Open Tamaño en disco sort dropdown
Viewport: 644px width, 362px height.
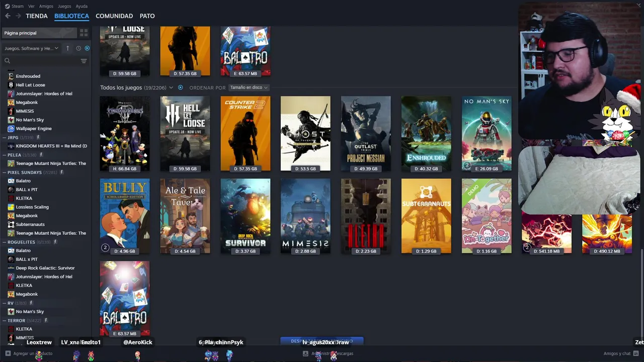click(249, 87)
